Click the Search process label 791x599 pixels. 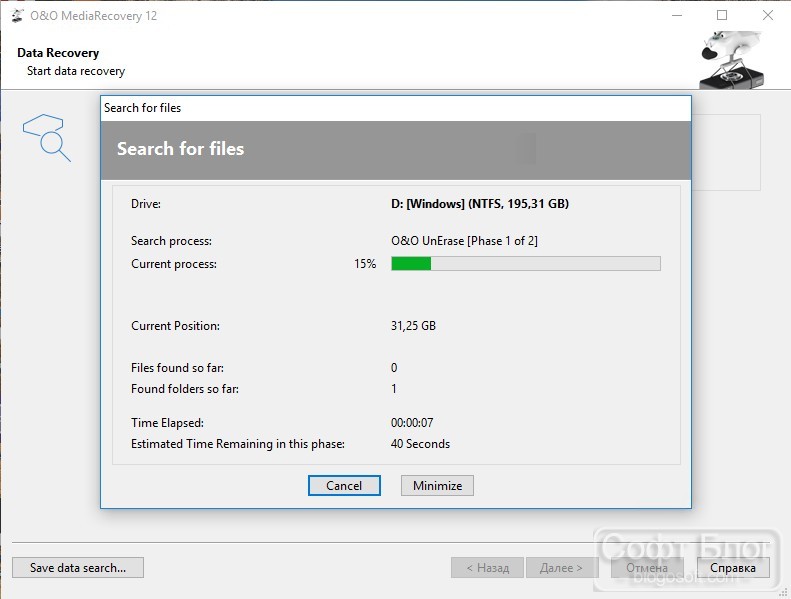[x=171, y=241]
